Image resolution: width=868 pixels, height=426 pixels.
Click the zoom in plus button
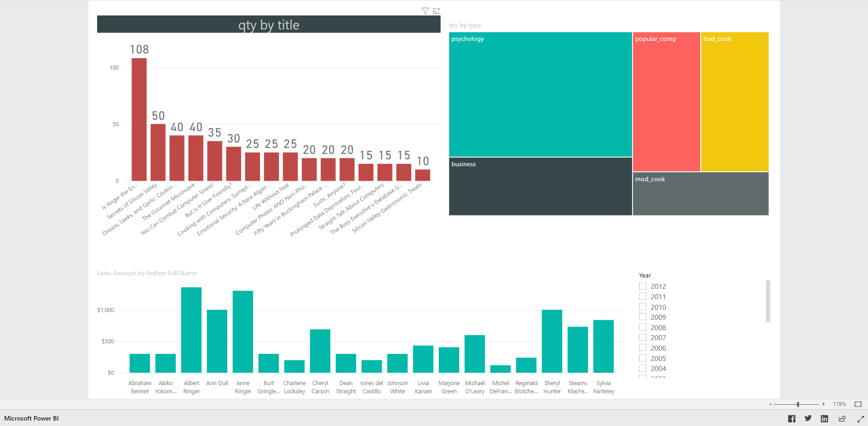click(x=823, y=404)
